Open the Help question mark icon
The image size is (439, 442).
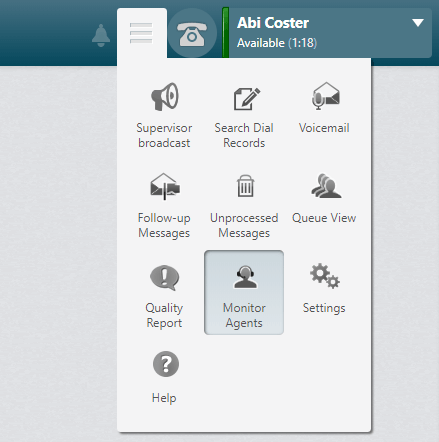tap(166, 364)
